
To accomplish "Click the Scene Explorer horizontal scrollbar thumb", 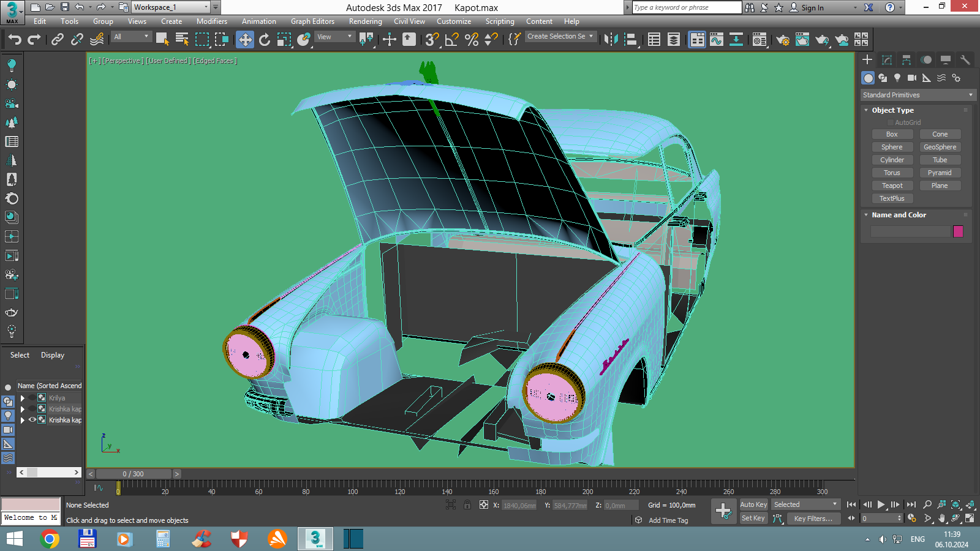I will tap(32, 472).
